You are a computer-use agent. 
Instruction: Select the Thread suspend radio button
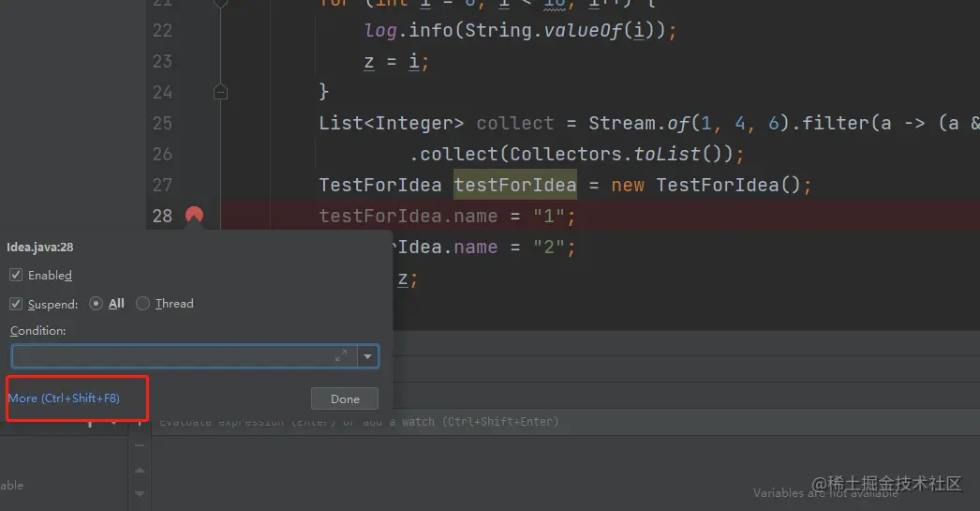click(x=142, y=304)
